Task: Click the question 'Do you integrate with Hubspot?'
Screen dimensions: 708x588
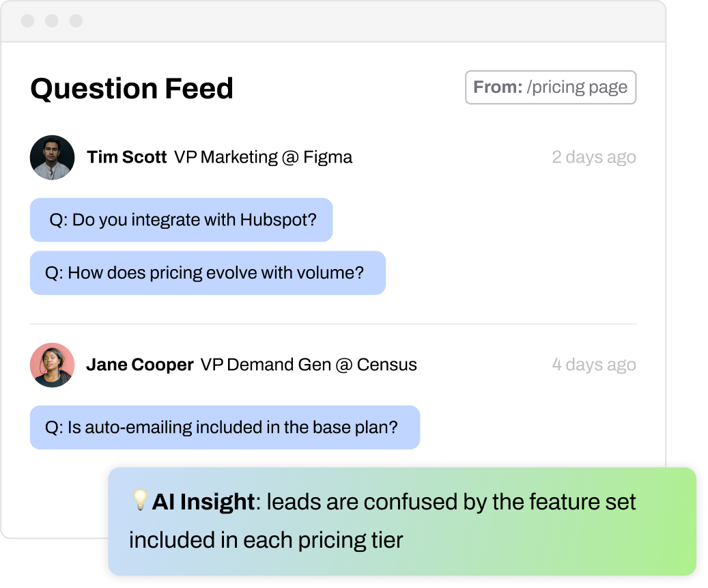Action: (181, 220)
